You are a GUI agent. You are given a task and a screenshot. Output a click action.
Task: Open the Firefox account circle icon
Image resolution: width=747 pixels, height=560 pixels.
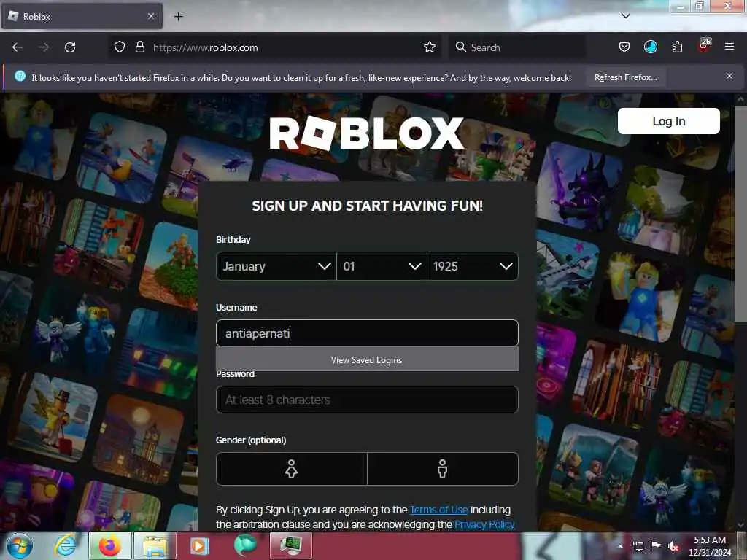click(x=650, y=47)
